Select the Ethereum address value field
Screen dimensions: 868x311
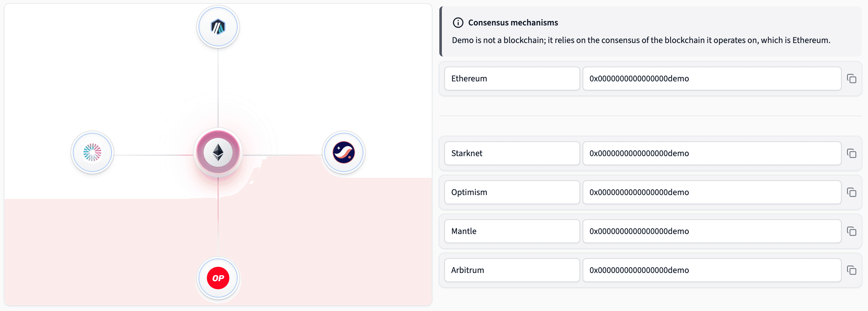tap(711, 79)
